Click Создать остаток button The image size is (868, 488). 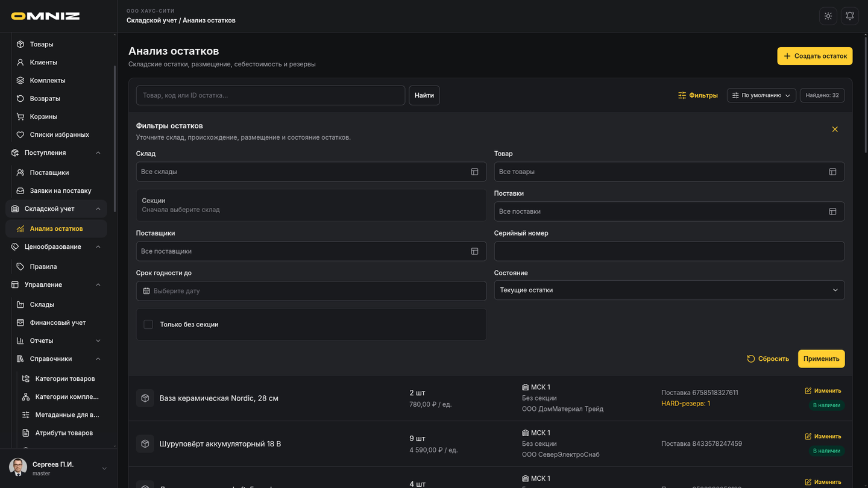point(815,56)
